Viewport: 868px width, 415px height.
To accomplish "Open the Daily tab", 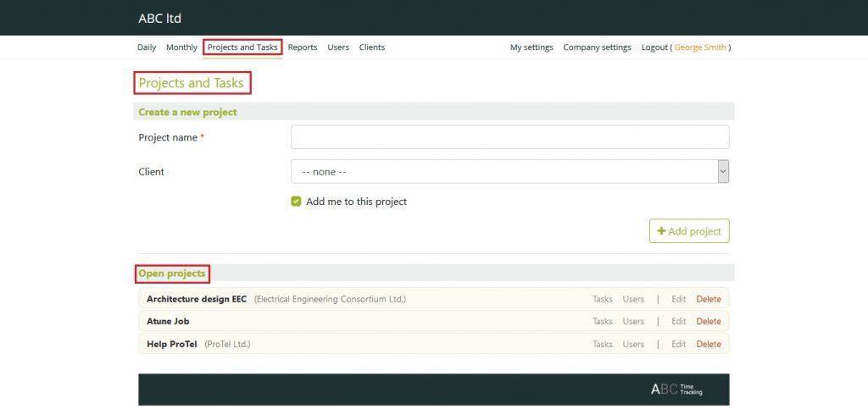I will tap(147, 47).
